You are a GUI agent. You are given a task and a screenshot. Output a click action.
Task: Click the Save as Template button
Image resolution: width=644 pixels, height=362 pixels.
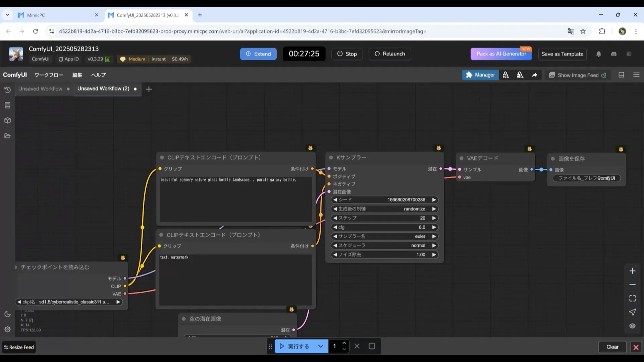pyautogui.click(x=562, y=54)
